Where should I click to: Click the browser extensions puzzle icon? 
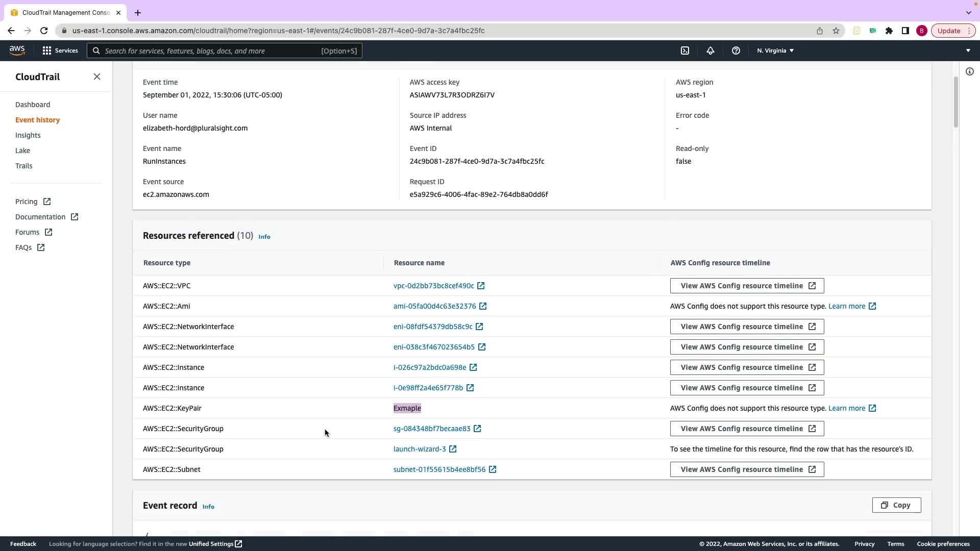pyautogui.click(x=889, y=31)
